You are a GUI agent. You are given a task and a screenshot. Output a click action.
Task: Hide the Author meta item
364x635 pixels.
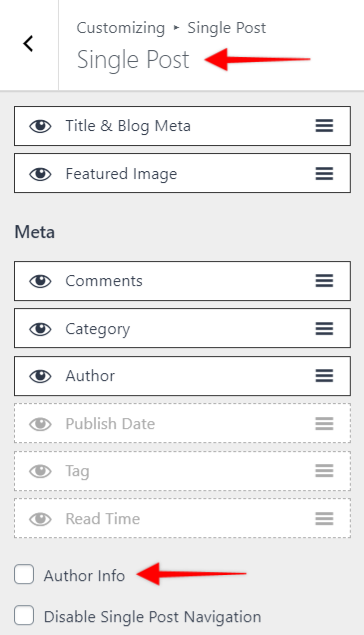point(40,376)
